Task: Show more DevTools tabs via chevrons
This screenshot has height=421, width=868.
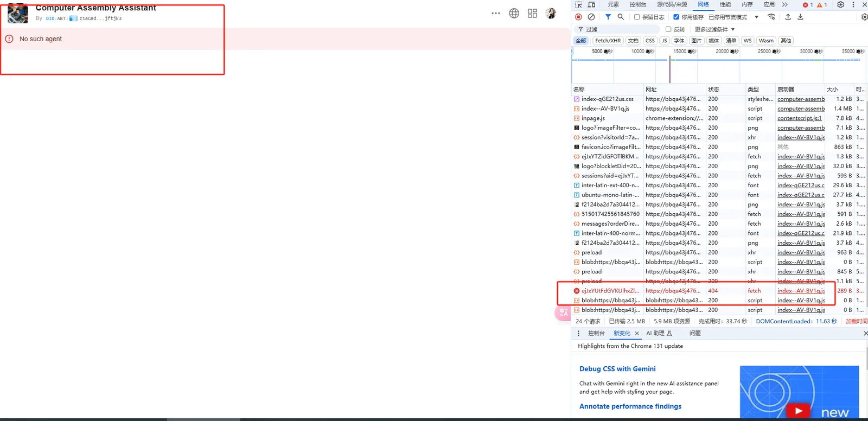Action: coord(784,4)
